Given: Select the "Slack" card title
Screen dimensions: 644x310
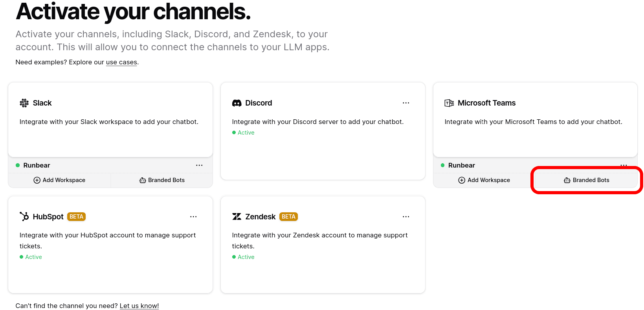Looking at the screenshot, I should (42, 103).
